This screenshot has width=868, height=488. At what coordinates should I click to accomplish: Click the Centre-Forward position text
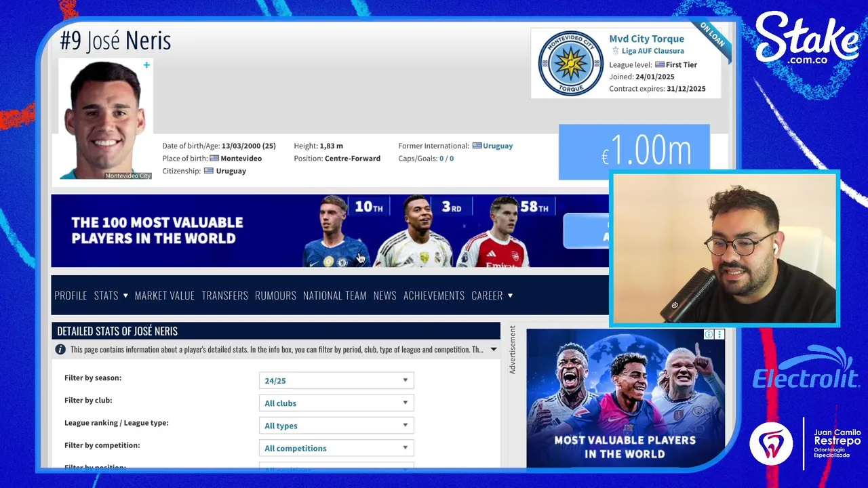pyautogui.click(x=353, y=159)
